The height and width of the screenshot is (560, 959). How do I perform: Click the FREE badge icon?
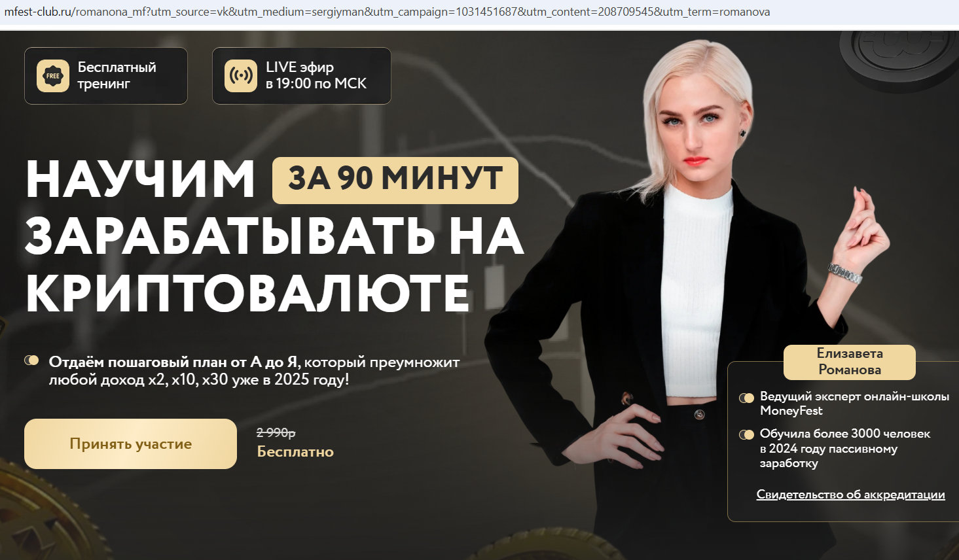point(53,76)
